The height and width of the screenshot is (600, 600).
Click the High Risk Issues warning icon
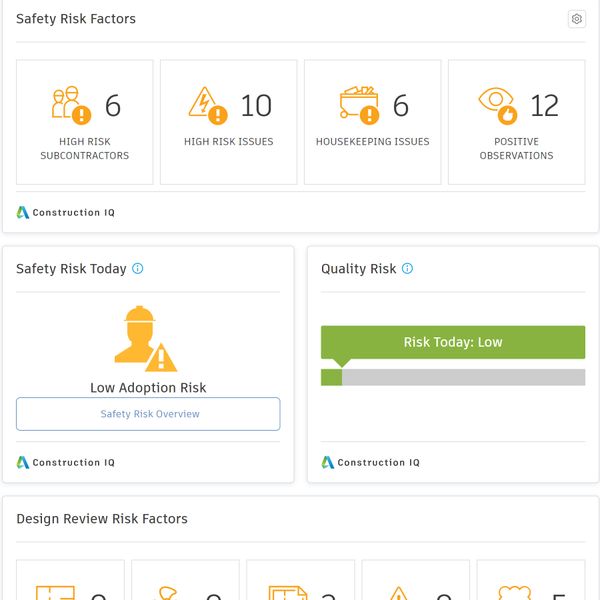pyautogui.click(x=208, y=105)
